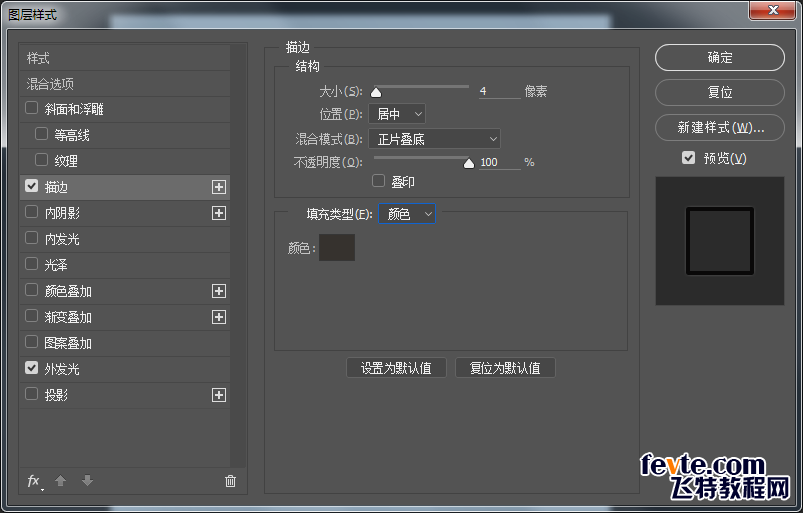Uncheck the 描边 checkbox

32,186
